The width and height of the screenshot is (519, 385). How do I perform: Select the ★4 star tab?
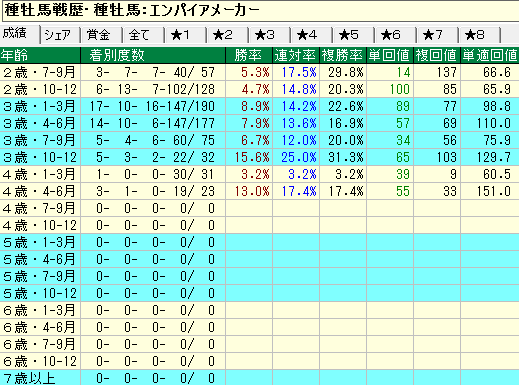click(312, 35)
